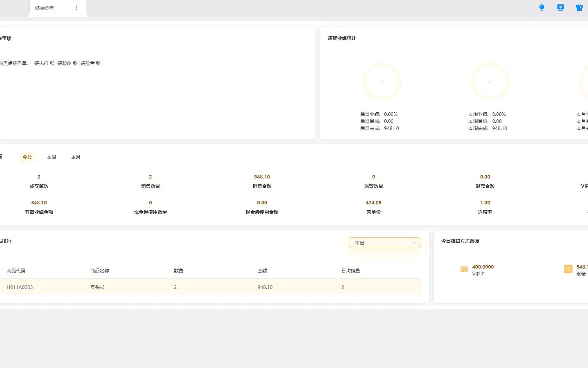Click the 现金券使用金额 statistic
The width and height of the screenshot is (588, 368).
[x=262, y=207]
